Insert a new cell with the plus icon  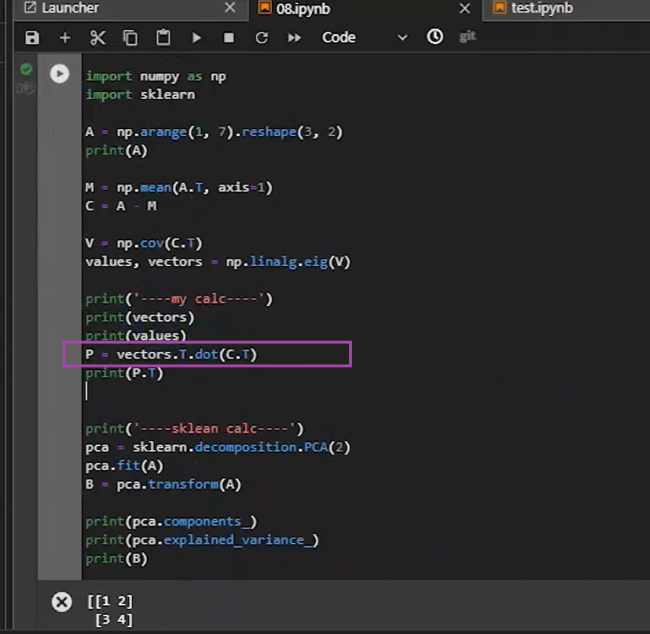(x=65, y=38)
